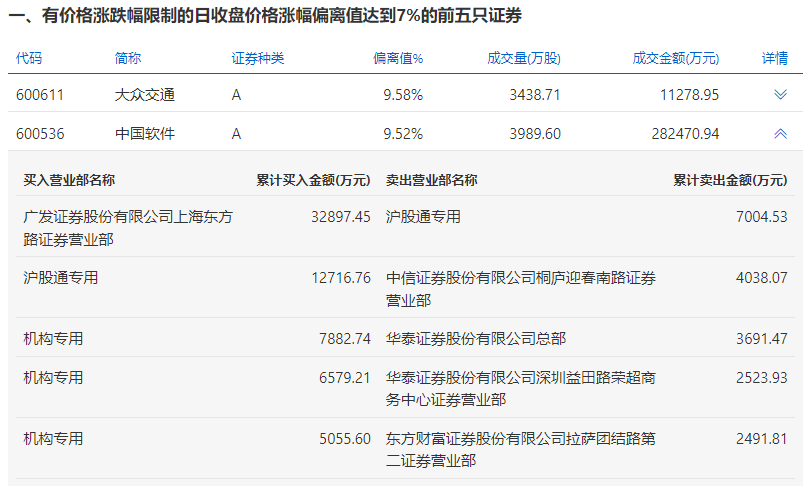The image size is (810, 486).
Task: Click the section title about 7% deviation
Action: (x=266, y=15)
